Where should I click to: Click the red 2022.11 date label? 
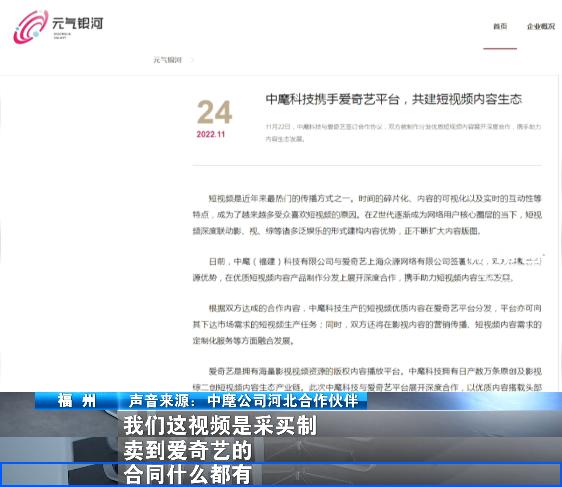point(211,134)
